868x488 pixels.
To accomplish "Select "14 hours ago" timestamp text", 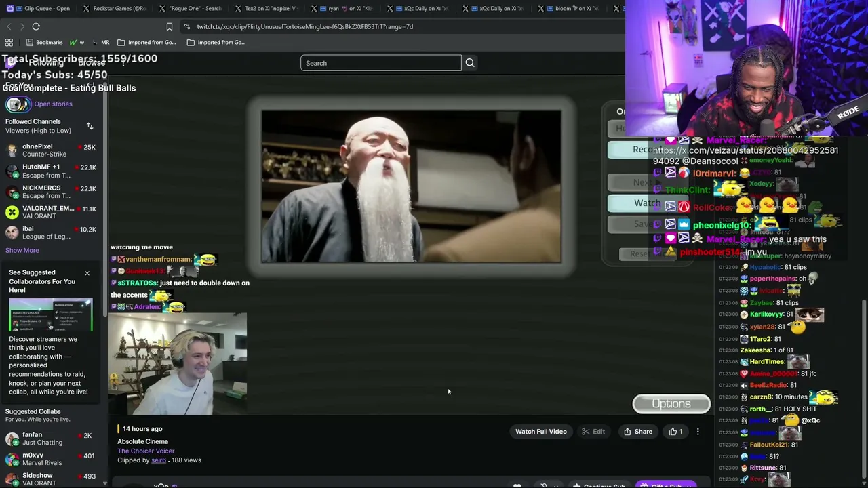I will (142, 429).
